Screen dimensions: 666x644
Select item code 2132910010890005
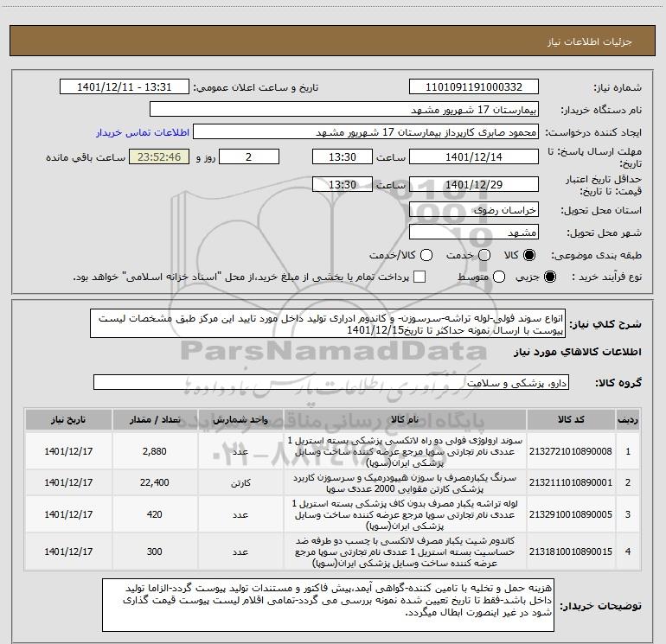[x=571, y=514]
